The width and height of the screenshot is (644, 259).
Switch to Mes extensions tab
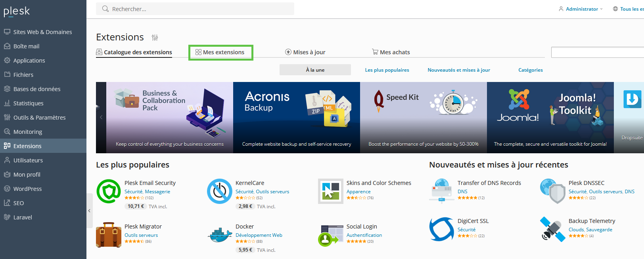click(220, 52)
